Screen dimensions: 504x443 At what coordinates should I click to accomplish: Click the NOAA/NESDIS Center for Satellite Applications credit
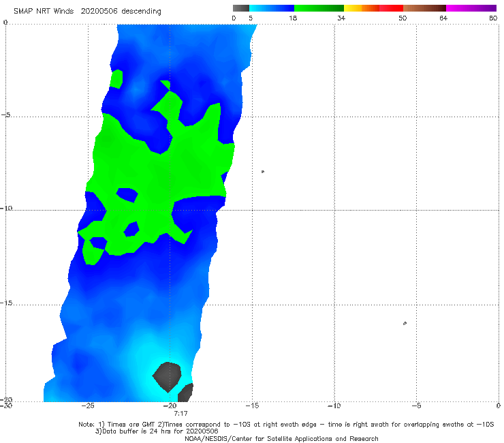[x=281, y=439]
